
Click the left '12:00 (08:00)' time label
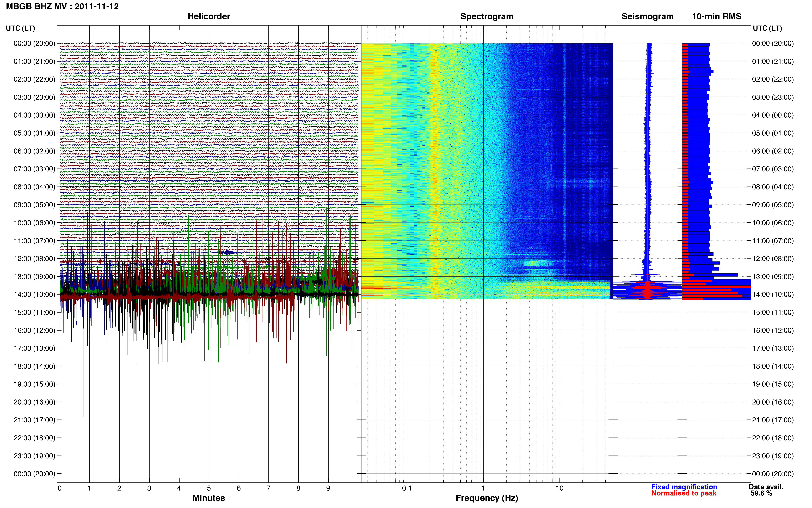[34, 259]
